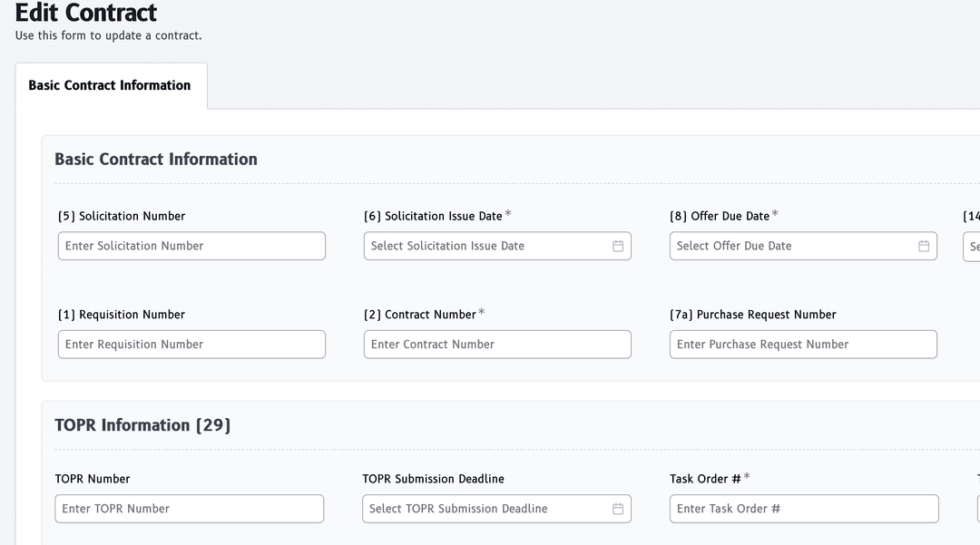Click the cut-off field right of Offer Due Date
Viewport: 980px width, 545px height.
(x=972, y=246)
